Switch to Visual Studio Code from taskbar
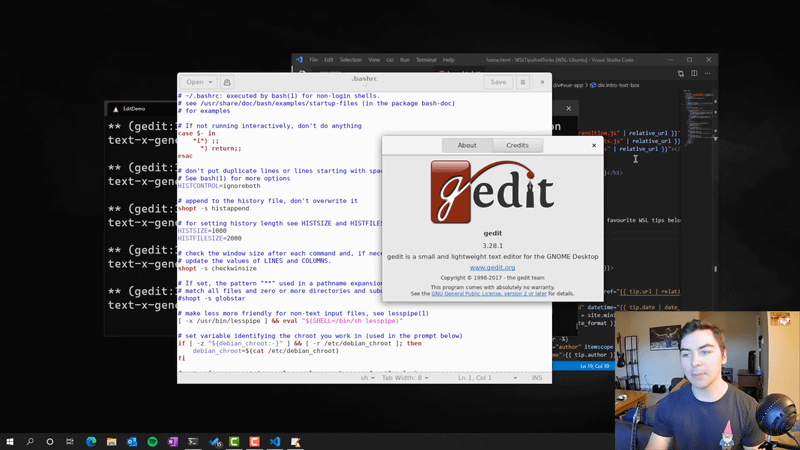800x450 pixels. click(275, 441)
